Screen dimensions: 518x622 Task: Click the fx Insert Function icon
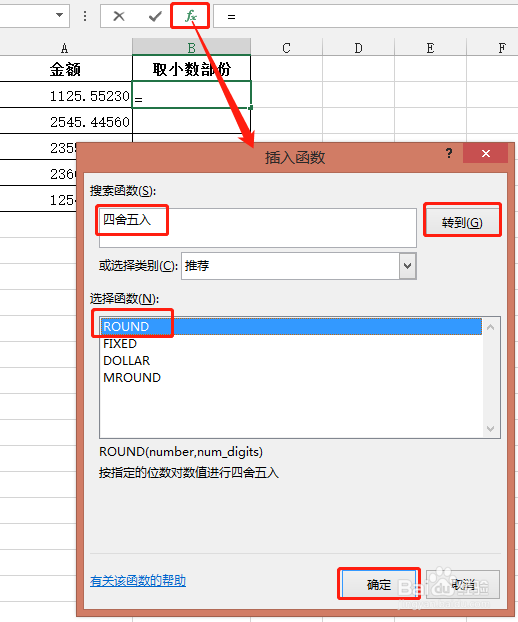click(190, 16)
